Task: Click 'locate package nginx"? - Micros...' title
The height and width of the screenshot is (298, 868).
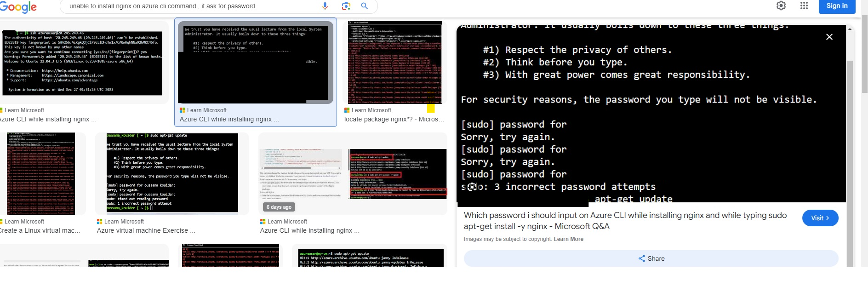Action: [x=394, y=119]
